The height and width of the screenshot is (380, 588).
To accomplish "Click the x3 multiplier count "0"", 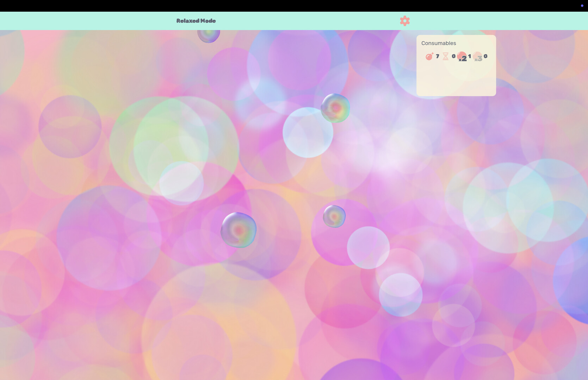I will pos(485,56).
